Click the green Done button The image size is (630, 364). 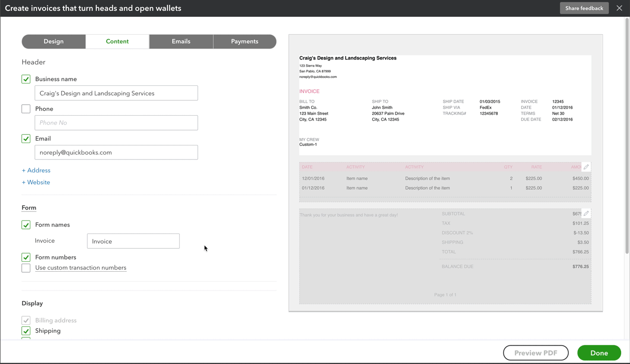[599, 353]
